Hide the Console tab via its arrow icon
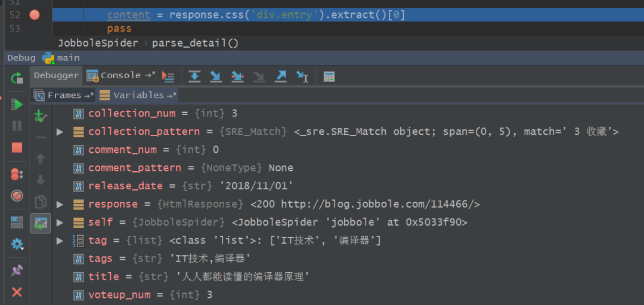This screenshot has height=305, width=644. pyautogui.click(x=150, y=75)
